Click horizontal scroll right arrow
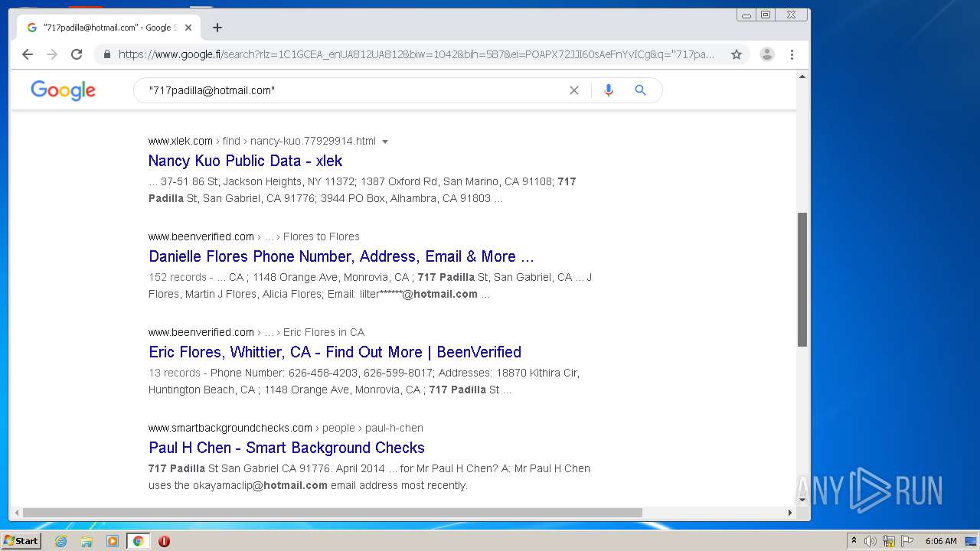980x551 pixels. tap(790, 513)
